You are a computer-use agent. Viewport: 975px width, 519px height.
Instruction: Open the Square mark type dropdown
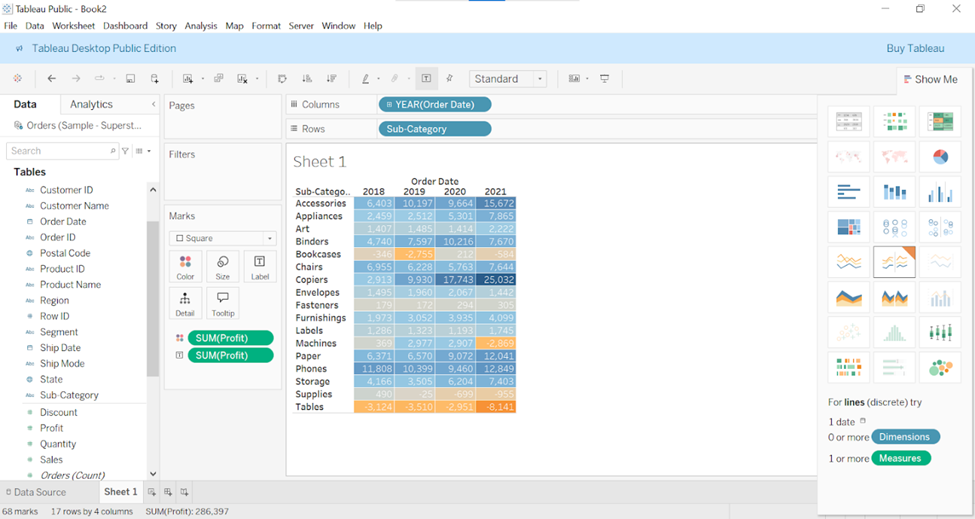pyautogui.click(x=269, y=238)
